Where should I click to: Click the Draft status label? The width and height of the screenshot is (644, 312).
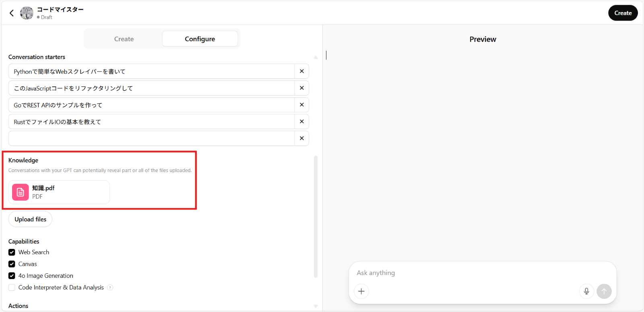pos(46,17)
